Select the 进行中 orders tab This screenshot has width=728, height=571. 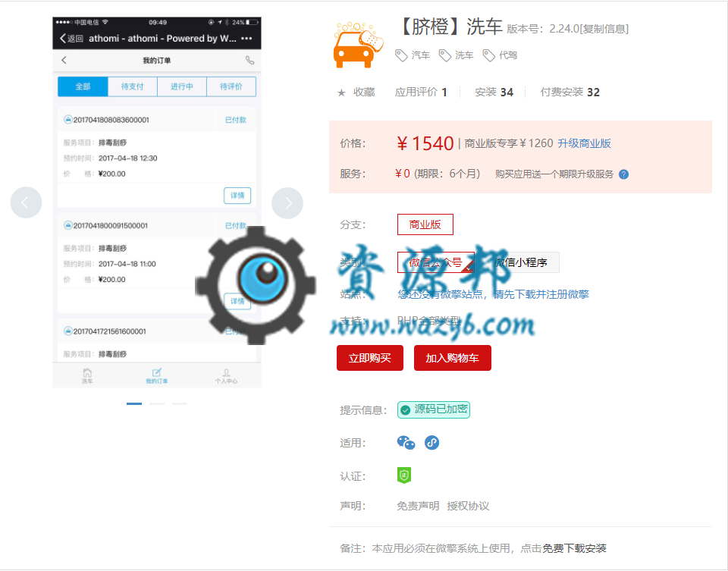(181, 86)
